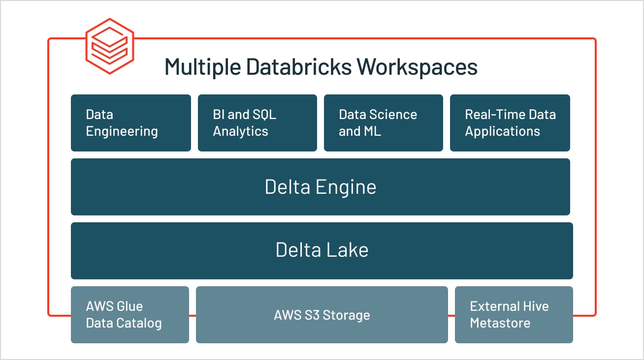Select the "Multiple Databricks Workspaces" heading
The image size is (644, 360).
pos(321,67)
